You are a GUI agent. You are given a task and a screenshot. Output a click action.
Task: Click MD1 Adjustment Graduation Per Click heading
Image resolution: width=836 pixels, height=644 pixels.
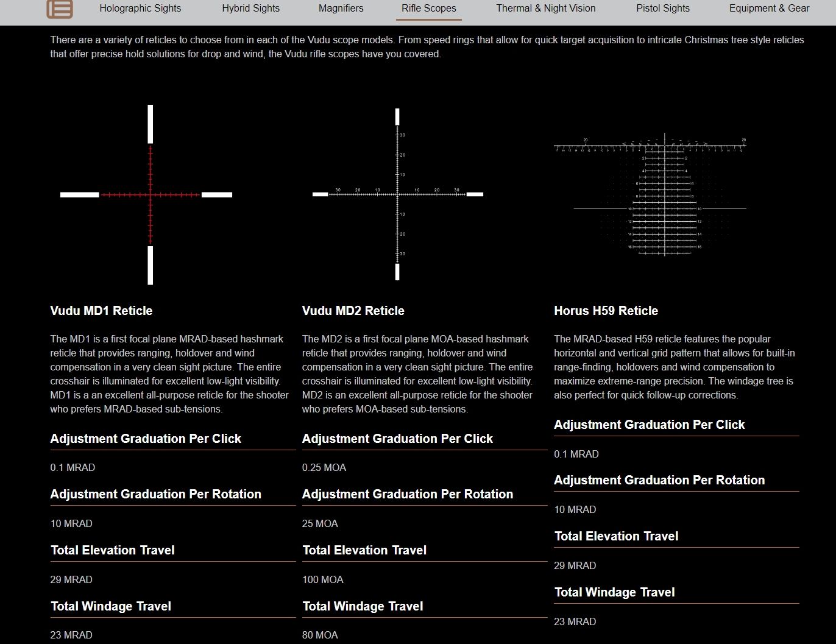point(146,439)
